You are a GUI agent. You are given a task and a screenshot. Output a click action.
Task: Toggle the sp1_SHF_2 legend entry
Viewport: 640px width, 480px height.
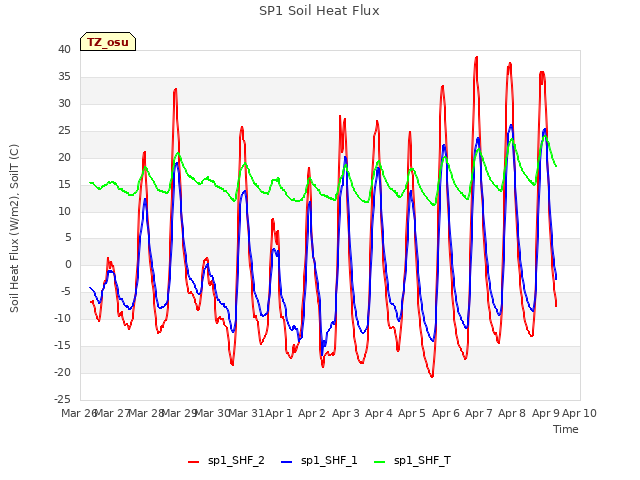(227, 460)
